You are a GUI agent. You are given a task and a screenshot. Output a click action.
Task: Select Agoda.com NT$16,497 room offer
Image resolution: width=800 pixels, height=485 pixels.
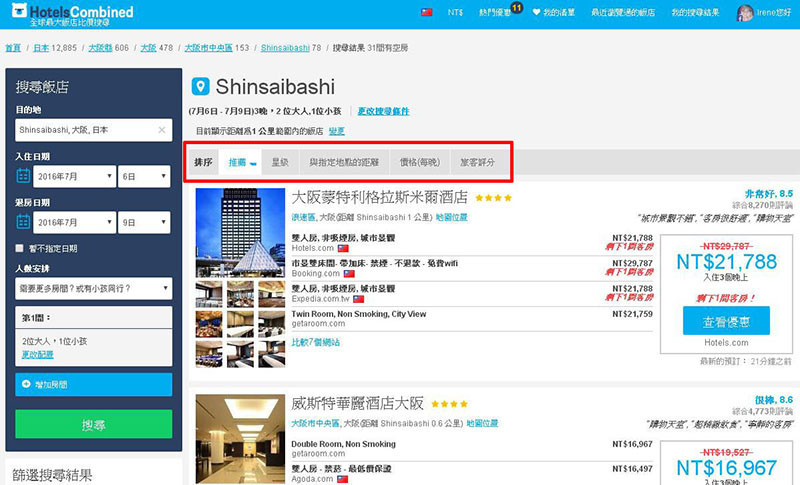point(472,474)
